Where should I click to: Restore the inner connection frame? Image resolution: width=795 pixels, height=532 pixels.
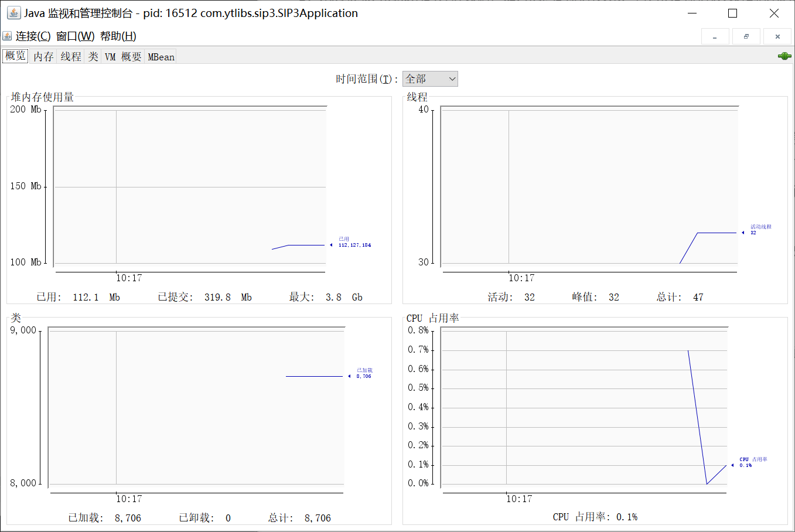(746, 36)
